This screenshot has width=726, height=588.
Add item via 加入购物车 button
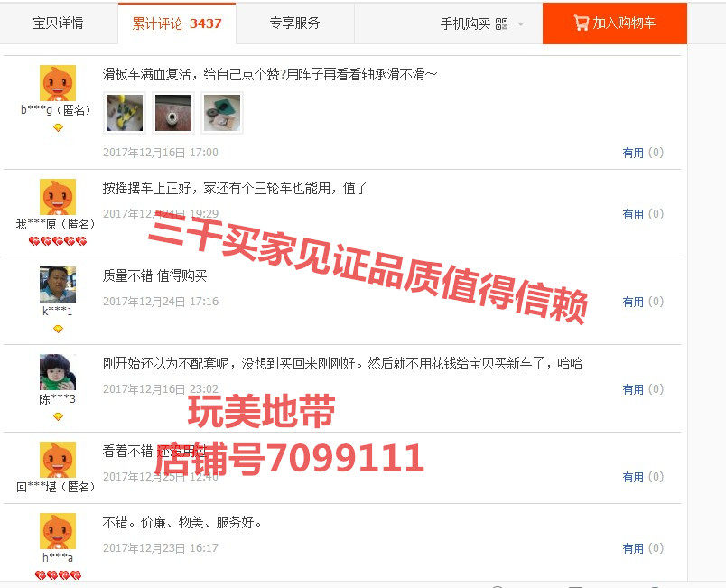[614, 23]
